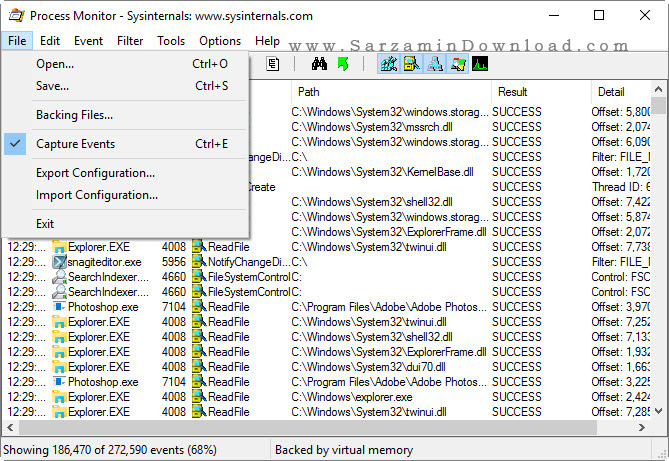Click the Path column header
The height and width of the screenshot is (461, 669).
click(392, 92)
